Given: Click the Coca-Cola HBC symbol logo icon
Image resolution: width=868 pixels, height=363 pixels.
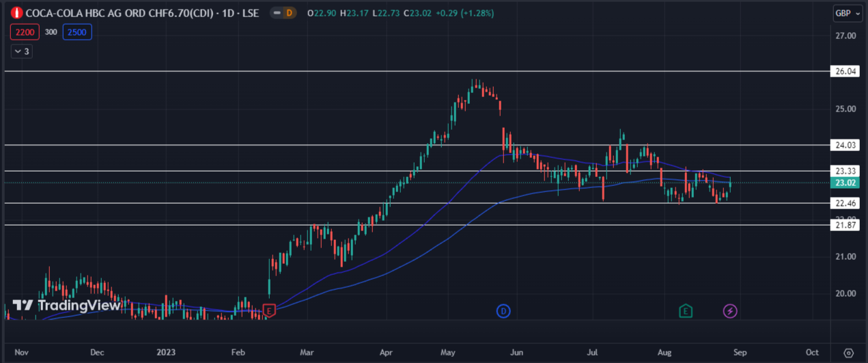Looking at the screenshot, I should 17,13.
